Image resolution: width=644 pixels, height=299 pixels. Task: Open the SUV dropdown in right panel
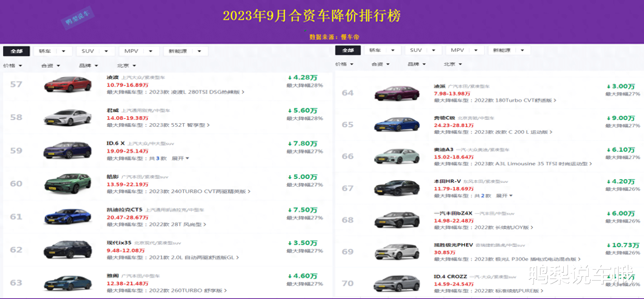(423, 50)
